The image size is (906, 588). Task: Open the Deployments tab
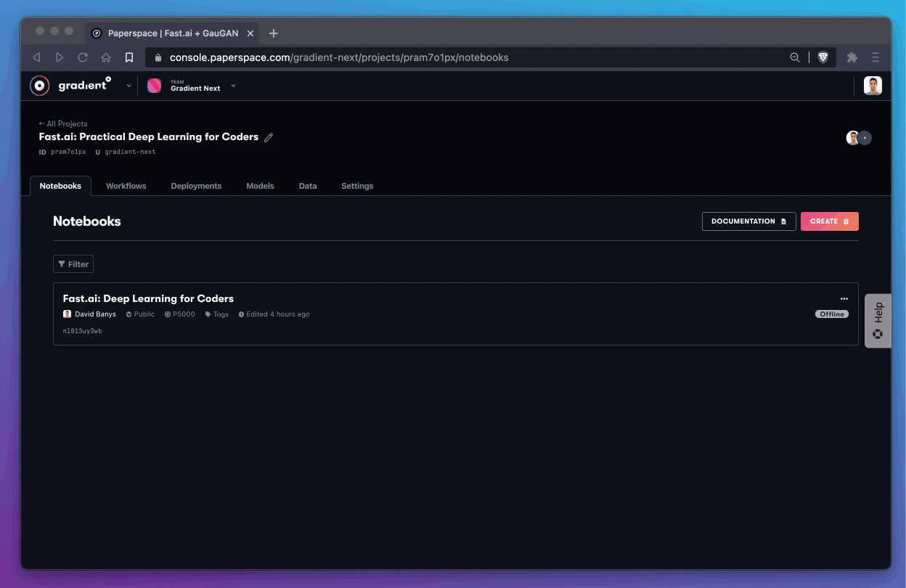(196, 186)
